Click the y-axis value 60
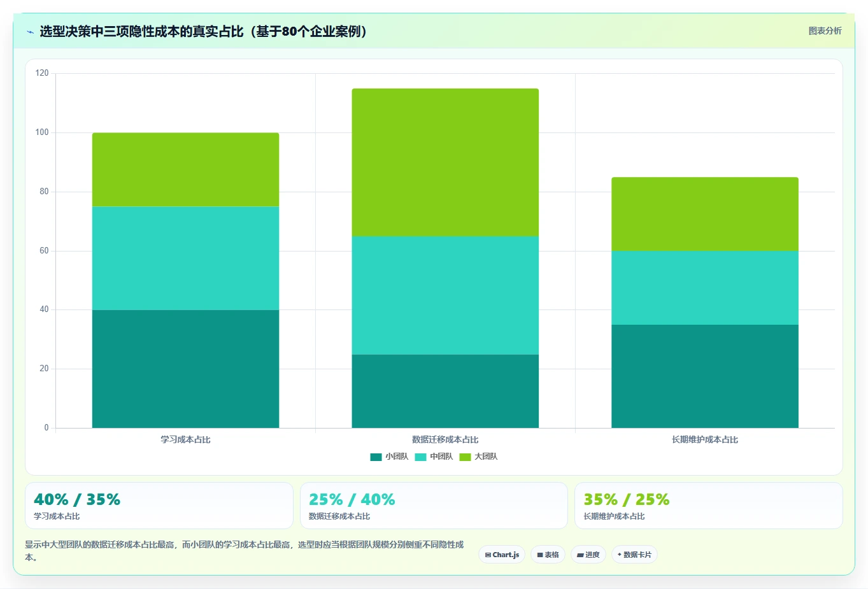This screenshot has height=589, width=868. (x=44, y=251)
